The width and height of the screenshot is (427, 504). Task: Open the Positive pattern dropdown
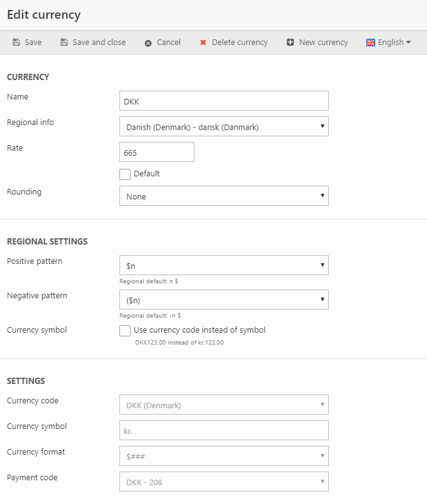tap(223, 265)
